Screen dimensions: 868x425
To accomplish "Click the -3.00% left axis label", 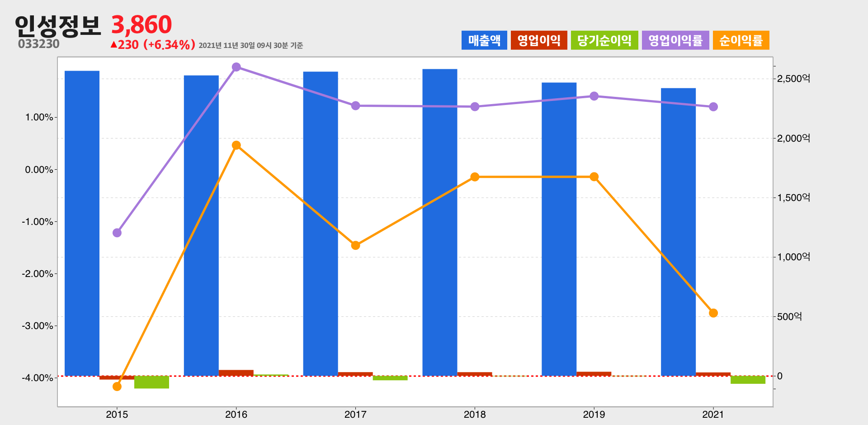I will click(38, 326).
